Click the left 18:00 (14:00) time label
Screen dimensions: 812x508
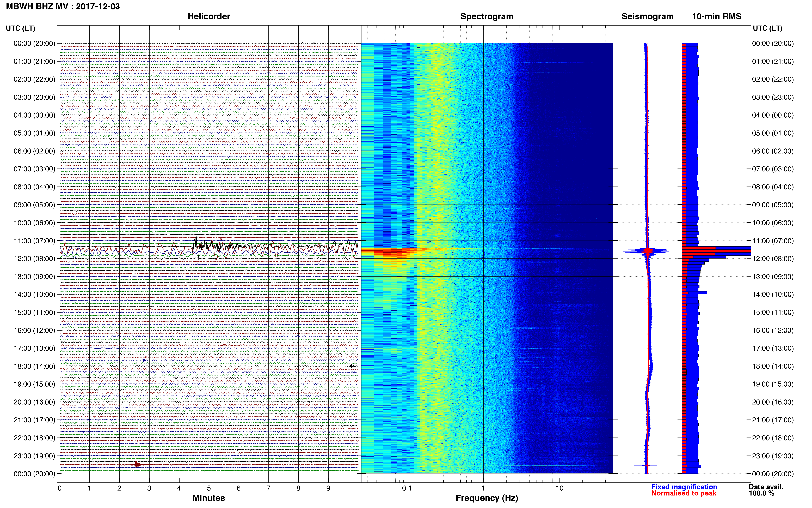tap(34, 366)
